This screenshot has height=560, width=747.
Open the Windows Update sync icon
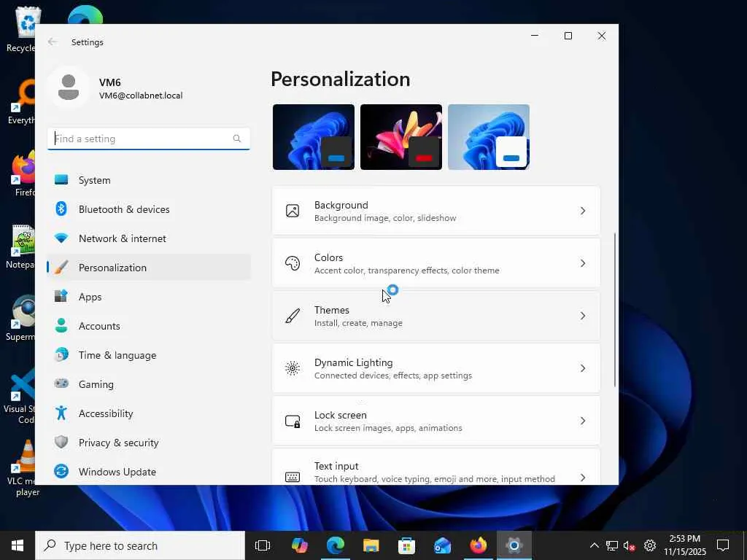(x=61, y=471)
